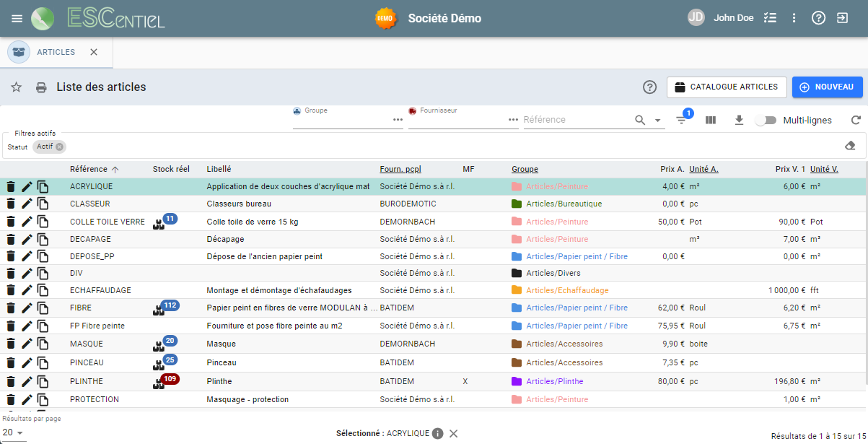Switch to the ARTICLES tab
The image size is (868, 444).
point(56,52)
